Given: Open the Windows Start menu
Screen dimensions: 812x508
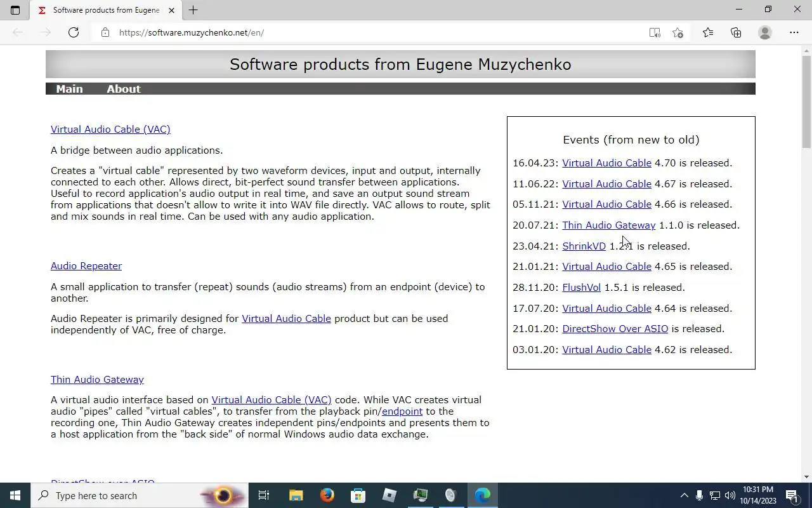Looking at the screenshot, I should (15, 495).
